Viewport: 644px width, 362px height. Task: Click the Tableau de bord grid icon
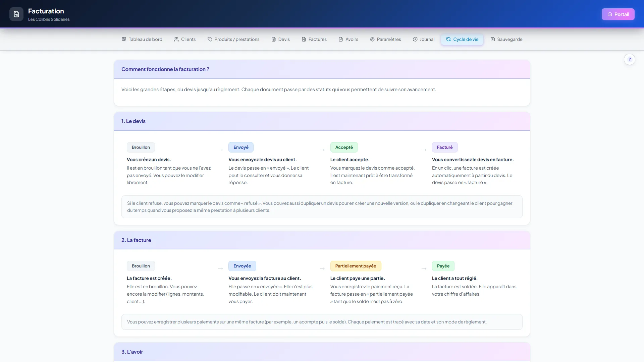point(124,39)
